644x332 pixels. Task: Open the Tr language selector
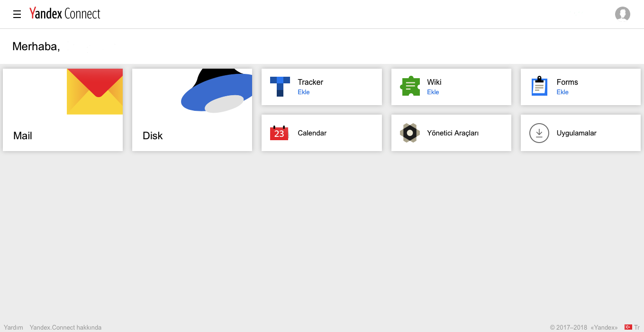pos(637,327)
